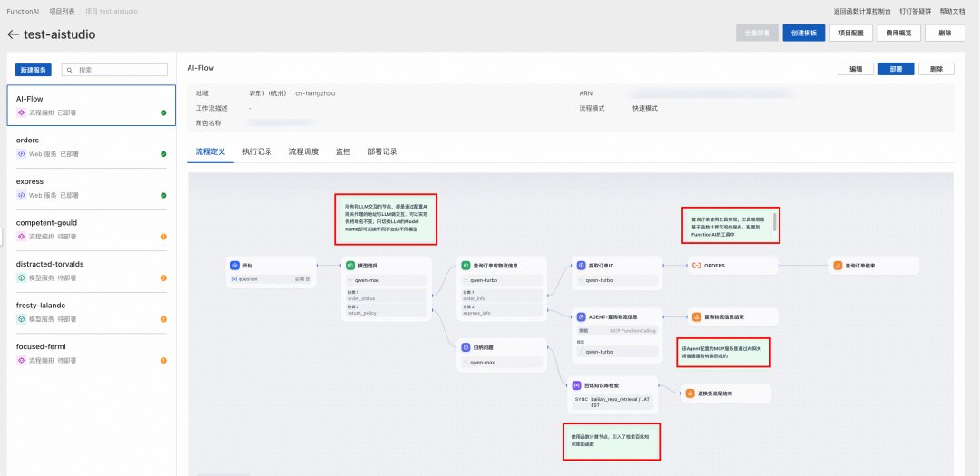The width and height of the screenshot is (980, 476).
Task: Click the orange pending status icon for competent-gould
Action: (163, 237)
